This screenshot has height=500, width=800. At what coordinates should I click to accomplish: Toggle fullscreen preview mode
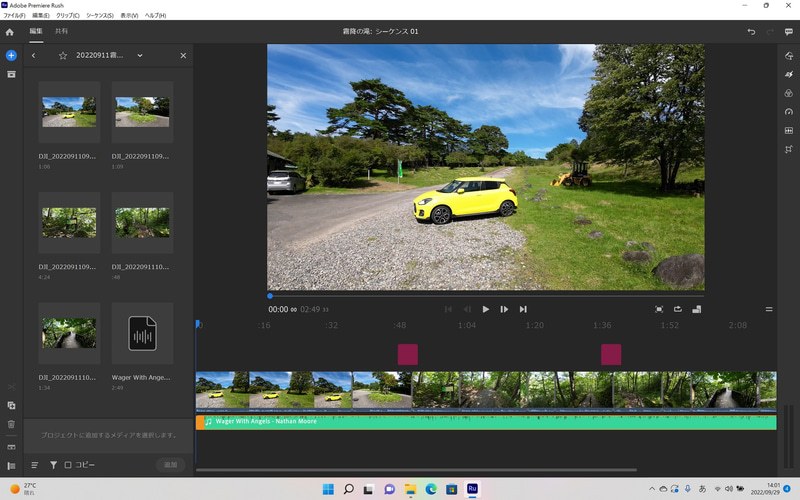659,309
